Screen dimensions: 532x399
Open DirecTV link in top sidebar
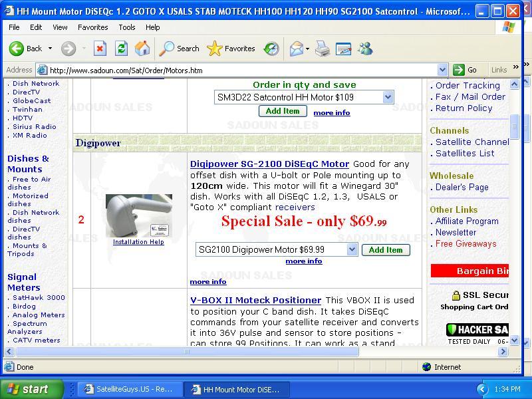coord(27,92)
